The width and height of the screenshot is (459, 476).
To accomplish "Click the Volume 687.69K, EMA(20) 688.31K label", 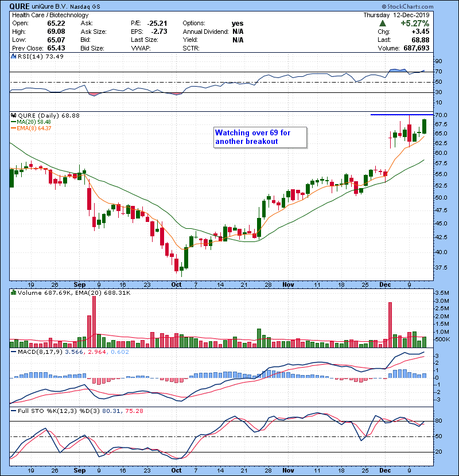I will click(74, 292).
